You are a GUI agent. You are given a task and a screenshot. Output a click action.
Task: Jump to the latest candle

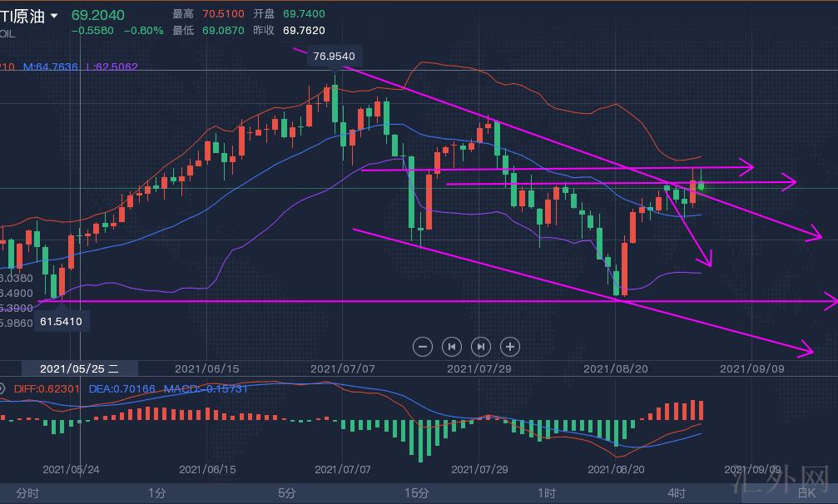coord(481,346)
